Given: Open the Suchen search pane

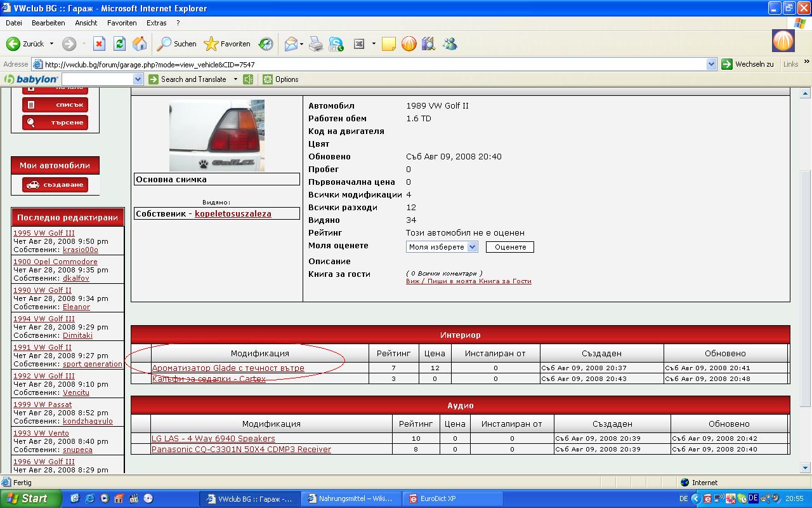Looking at the screenshot, I should (x=177, y=44).
